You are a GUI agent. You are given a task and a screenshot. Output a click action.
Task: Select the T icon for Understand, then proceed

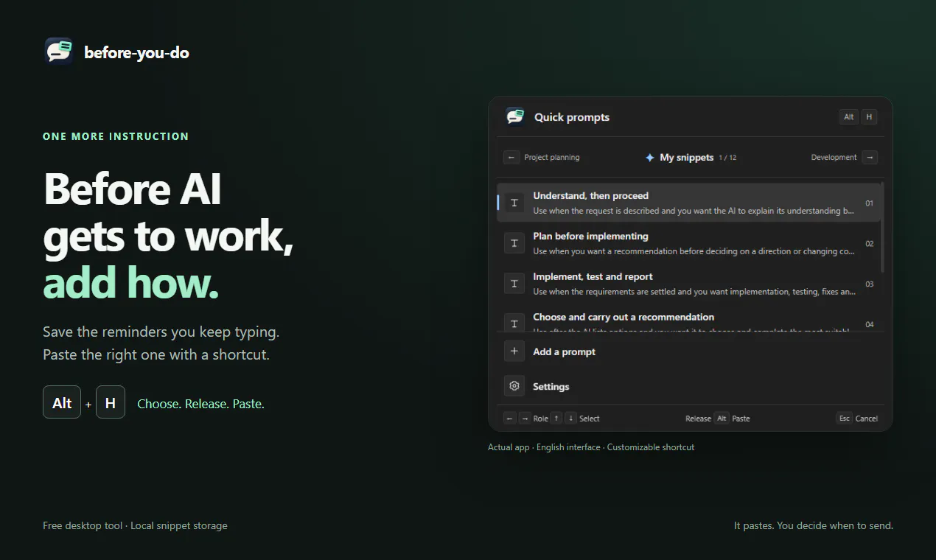[x=514, y=203]
